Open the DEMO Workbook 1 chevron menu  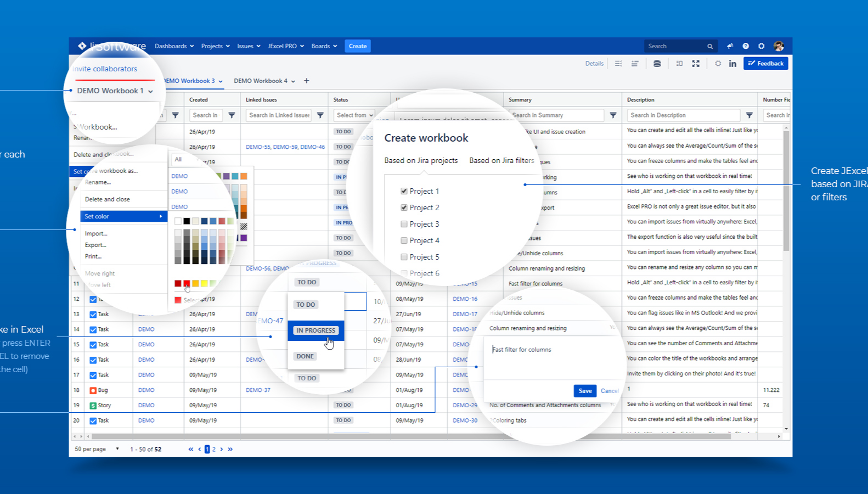(x=150, y=92)
